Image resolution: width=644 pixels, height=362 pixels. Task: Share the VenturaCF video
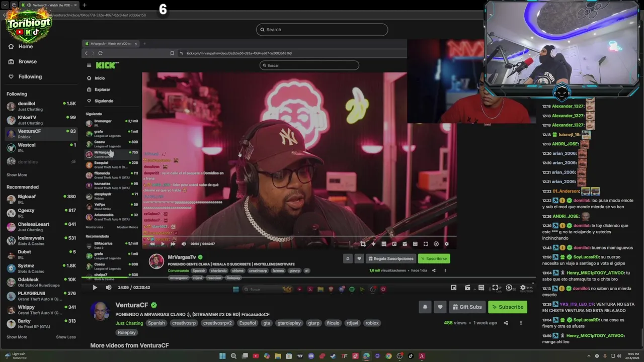click(506, 323)
